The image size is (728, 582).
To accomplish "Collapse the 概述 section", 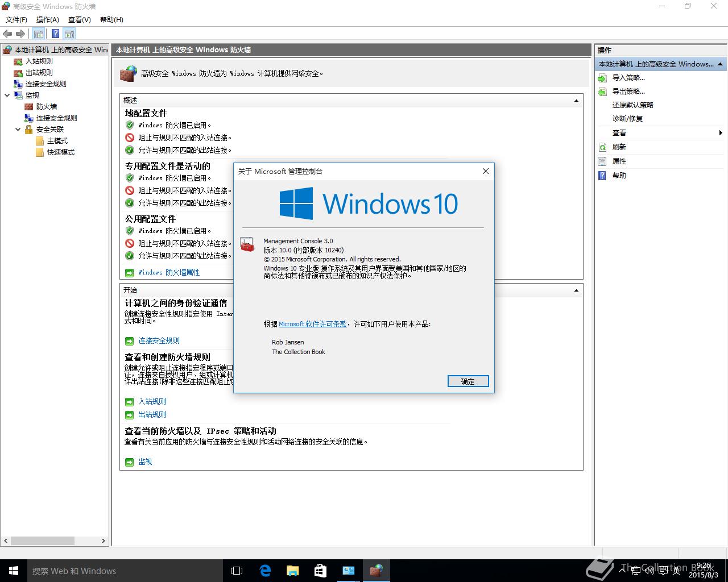I will [x=576, y=101].
